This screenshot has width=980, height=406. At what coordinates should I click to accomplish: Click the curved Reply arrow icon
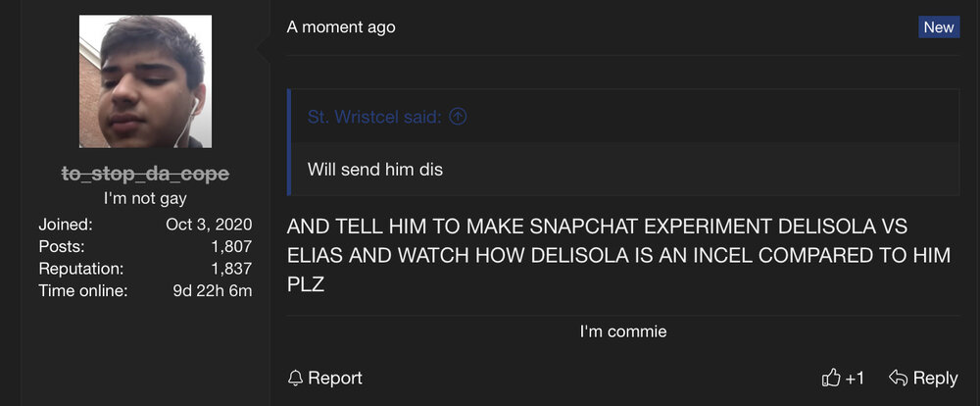point(897,378)
